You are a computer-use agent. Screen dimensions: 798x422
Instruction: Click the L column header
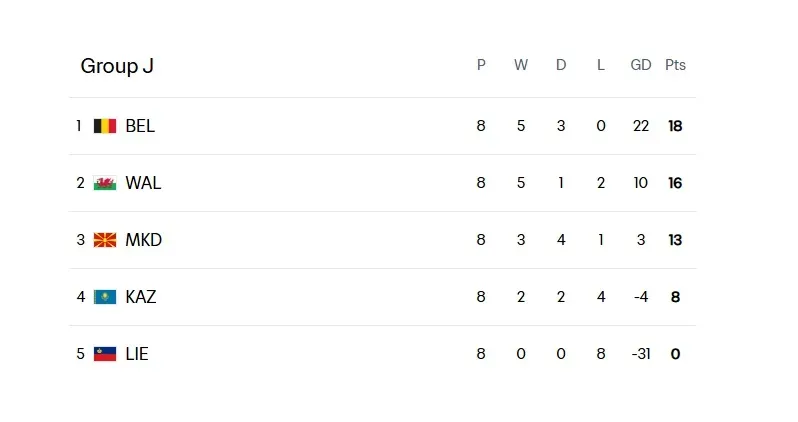[601, 65]
